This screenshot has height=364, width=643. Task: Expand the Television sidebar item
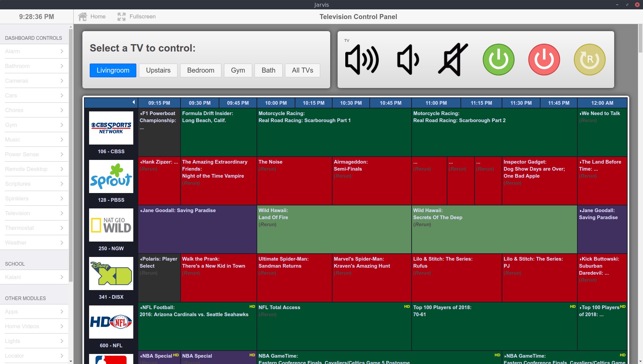(34, 213)
